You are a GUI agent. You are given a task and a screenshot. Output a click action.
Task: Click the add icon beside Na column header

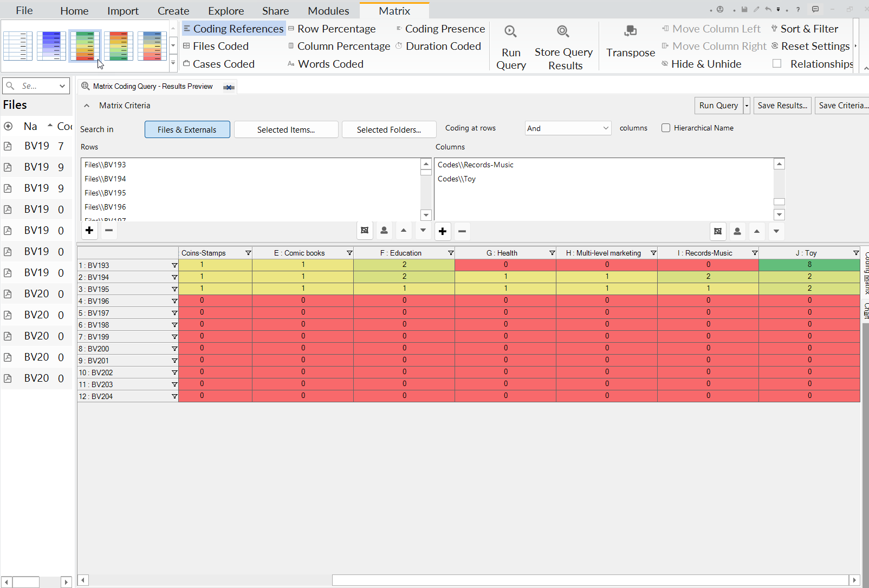8,126
